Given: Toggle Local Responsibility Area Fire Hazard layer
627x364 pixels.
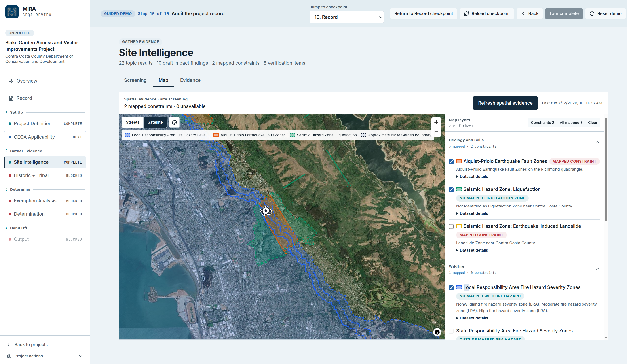Looking at the screenshot, I should [x=451, y=288].
